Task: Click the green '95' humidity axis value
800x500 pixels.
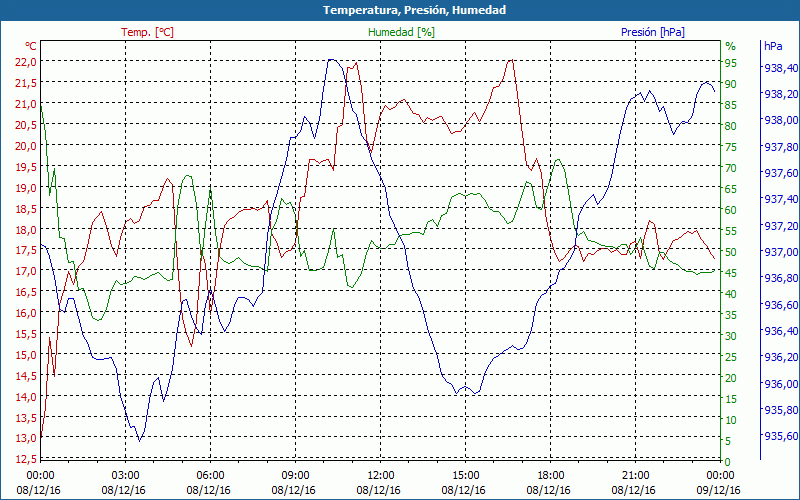Action: tap(731, 63)
